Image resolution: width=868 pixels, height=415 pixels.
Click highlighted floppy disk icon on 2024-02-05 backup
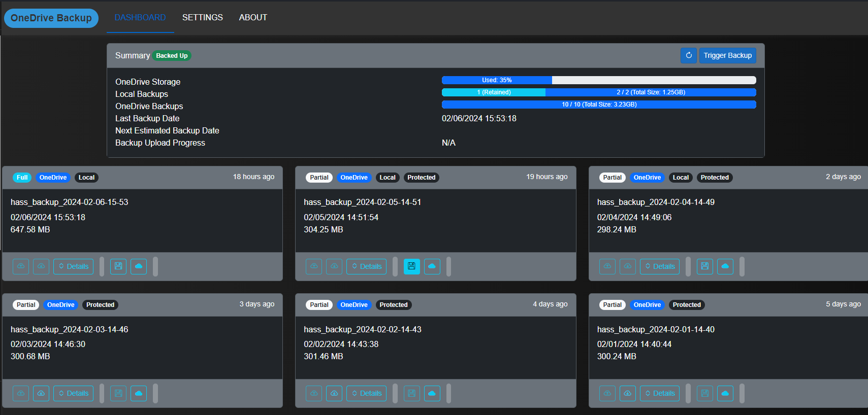click(x=412, y=266)
